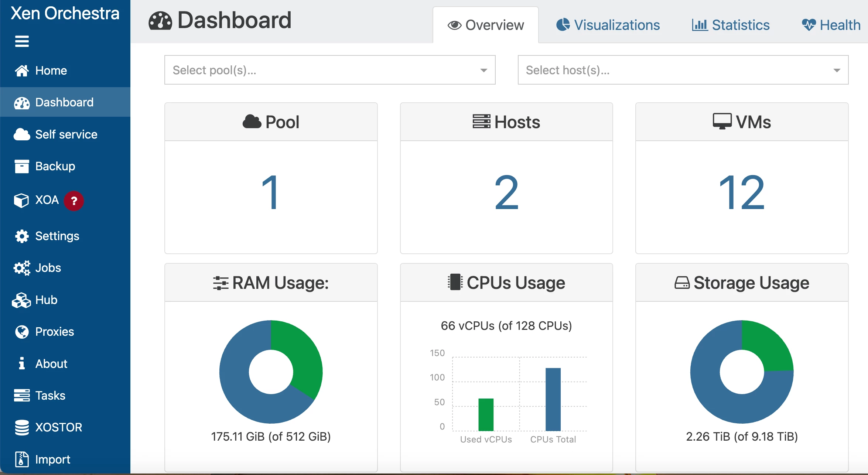
Task: Click the VMs count number 12
Action: tap(742, 192)
